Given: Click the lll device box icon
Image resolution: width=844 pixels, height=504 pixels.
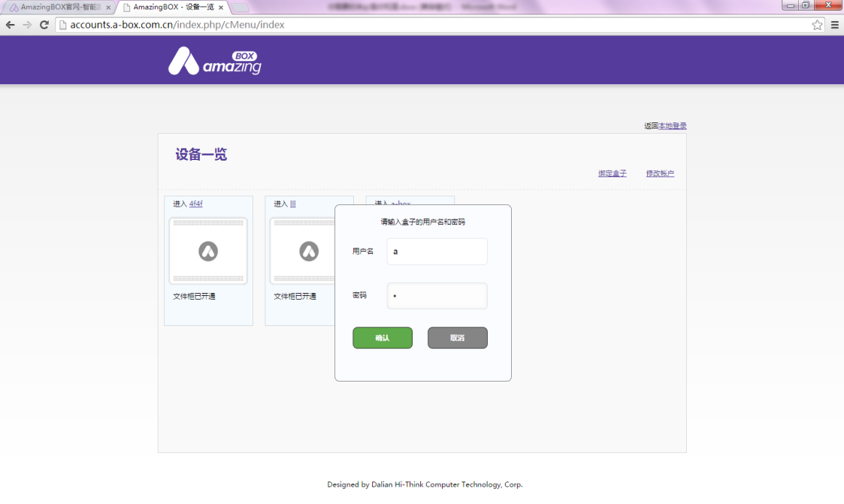Looking at the screenshot, I should (308, 252).
